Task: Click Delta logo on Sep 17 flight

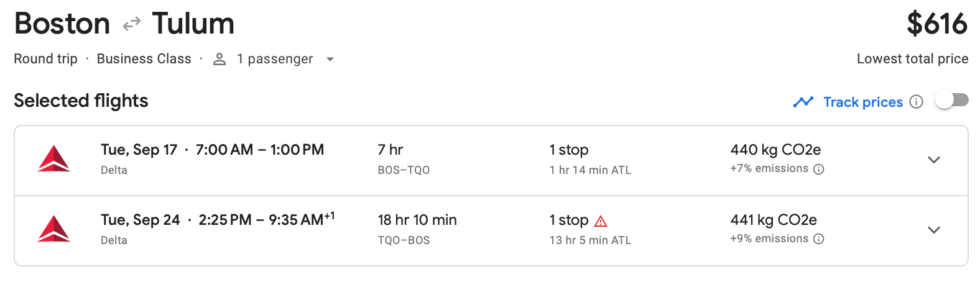Action: (54, 158)
